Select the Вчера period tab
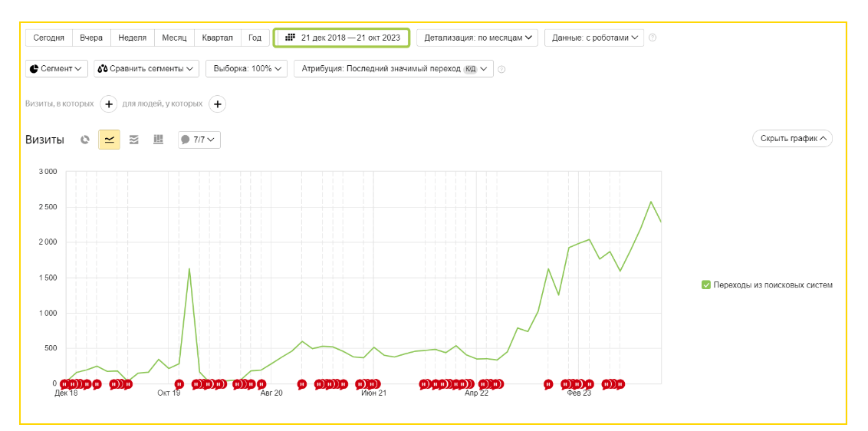This screenshot has width=868, height=431. click(91, 38)
